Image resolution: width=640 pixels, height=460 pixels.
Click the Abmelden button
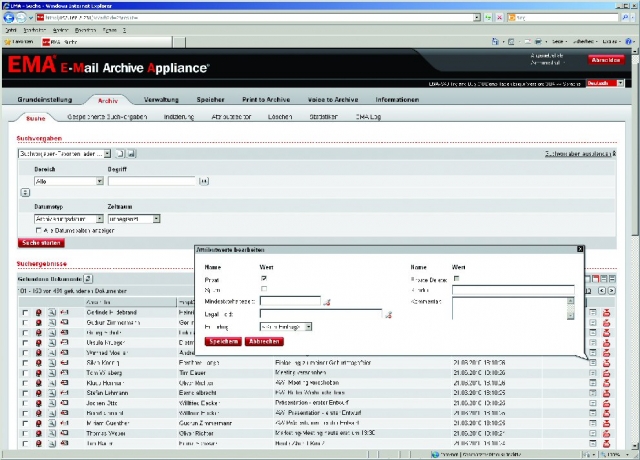[606, 60]
